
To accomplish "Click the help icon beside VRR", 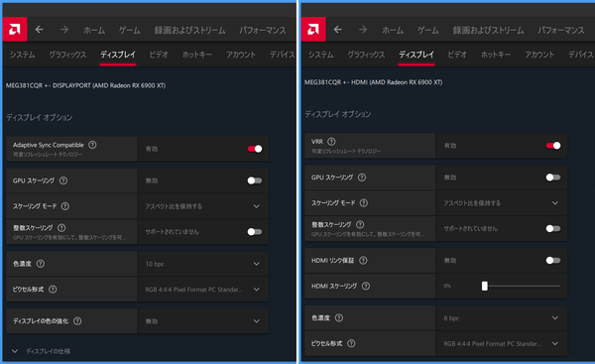I will (331, 142).
